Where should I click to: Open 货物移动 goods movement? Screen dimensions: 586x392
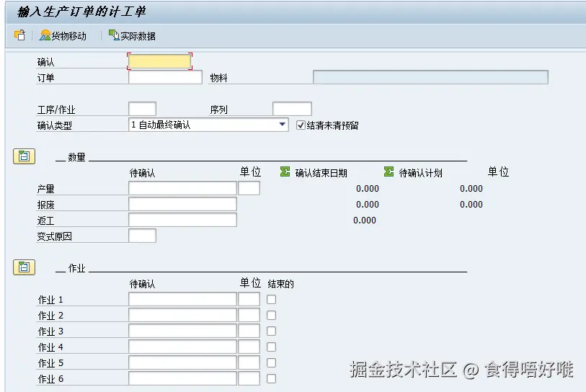tap(63, 36)
